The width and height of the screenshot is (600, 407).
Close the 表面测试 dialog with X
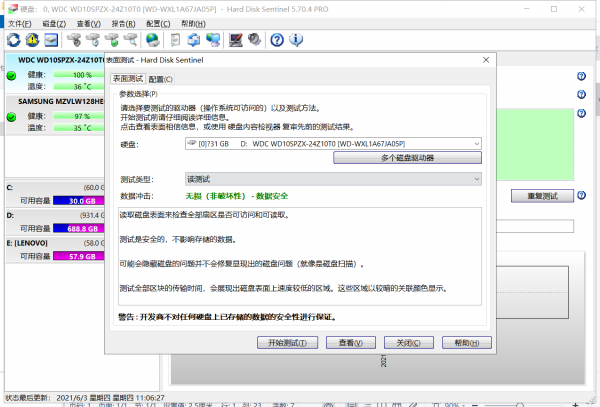486,60
